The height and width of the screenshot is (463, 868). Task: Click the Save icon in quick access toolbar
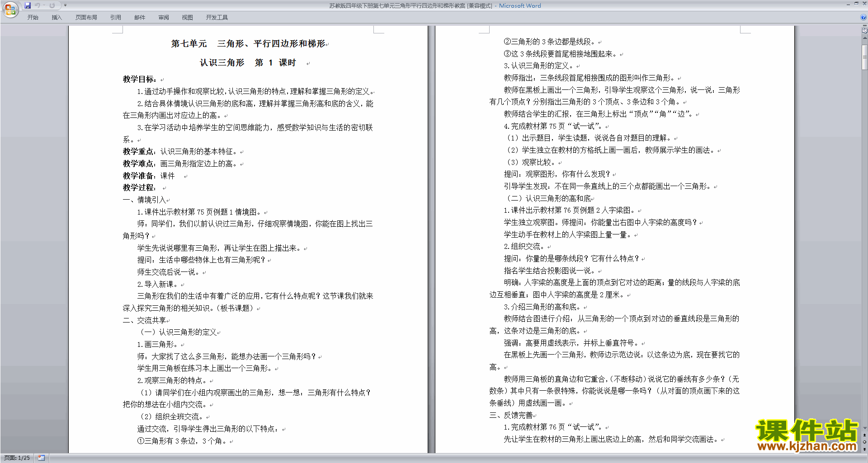point(28,5)
